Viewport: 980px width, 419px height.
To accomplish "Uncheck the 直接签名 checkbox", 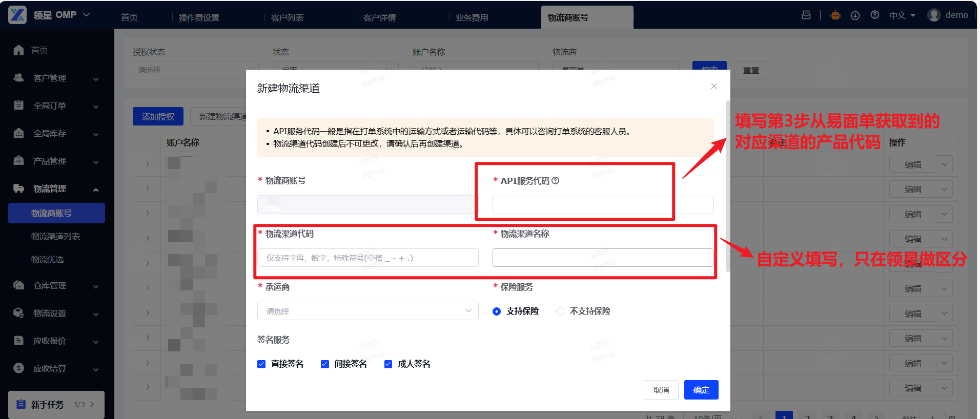I will click(261, 364).
